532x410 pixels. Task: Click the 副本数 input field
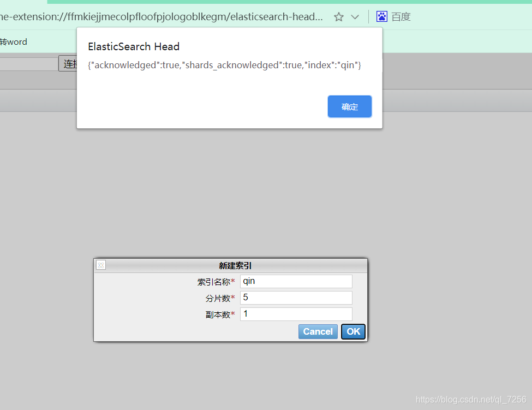(x=296, y=314)
